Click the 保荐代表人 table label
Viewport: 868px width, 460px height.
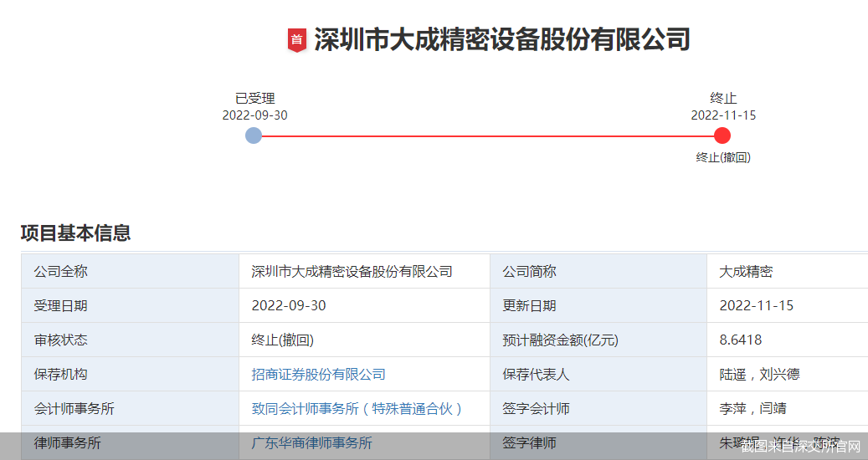coord(536,375)
